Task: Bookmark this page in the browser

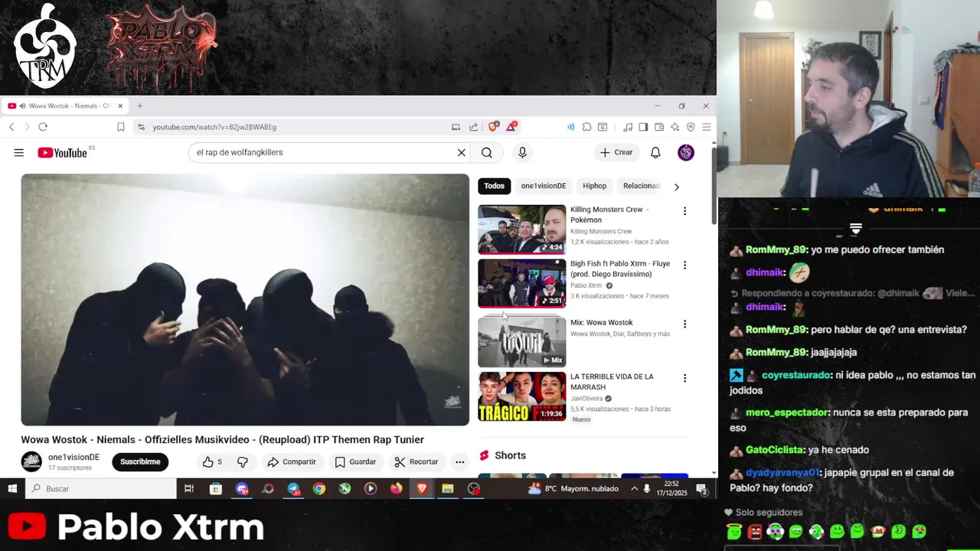Action: point(120,127)
